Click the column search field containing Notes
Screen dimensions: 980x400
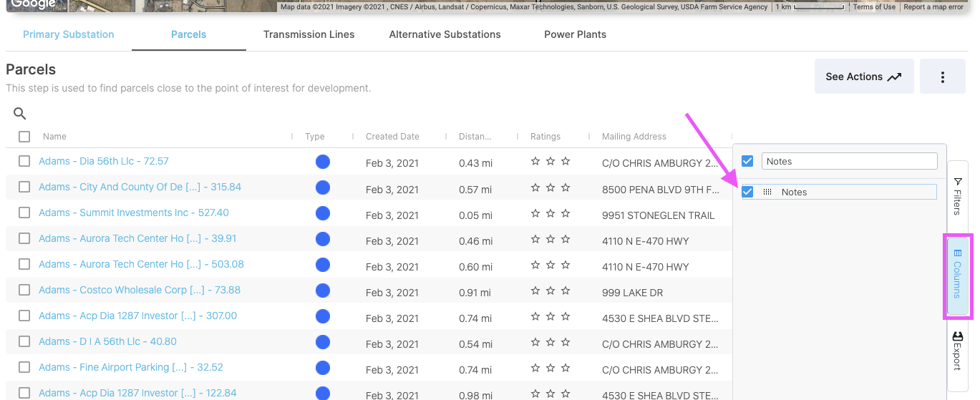tap(849, 161)
